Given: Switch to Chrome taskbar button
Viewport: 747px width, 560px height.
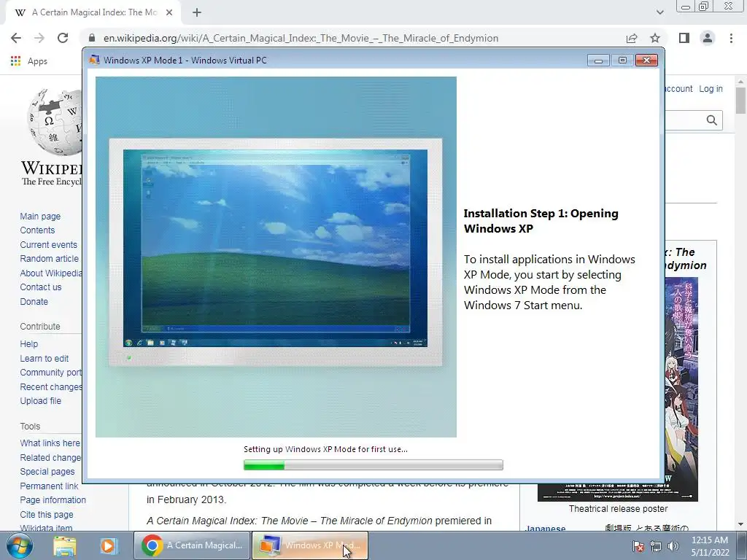Looking at the screenshot, I should coord(192,545).
